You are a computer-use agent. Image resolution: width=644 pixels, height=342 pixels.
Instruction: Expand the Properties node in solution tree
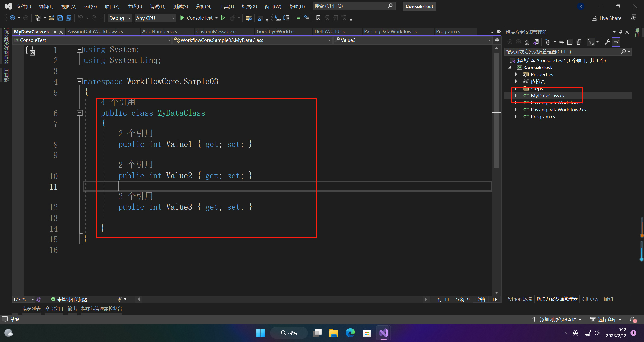click(516, 74)
